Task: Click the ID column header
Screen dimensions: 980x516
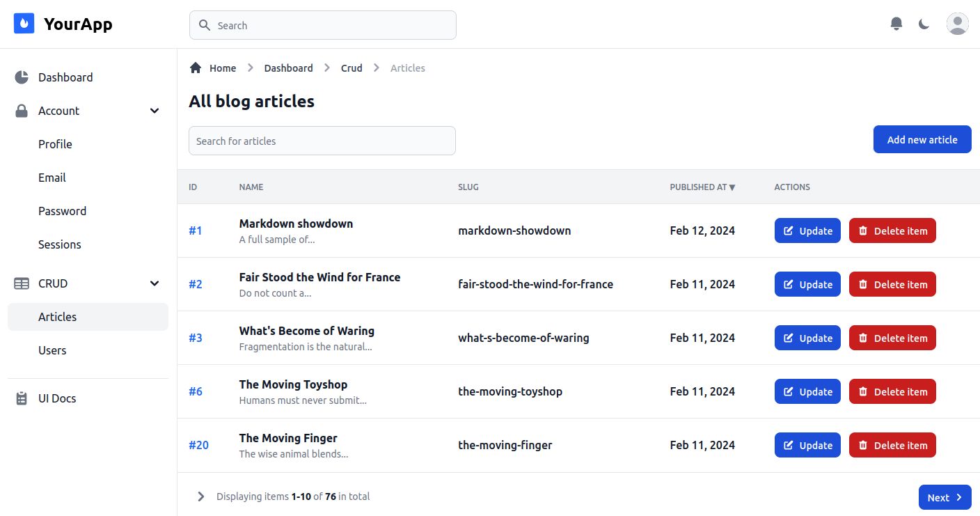Action: coord(193,187)
